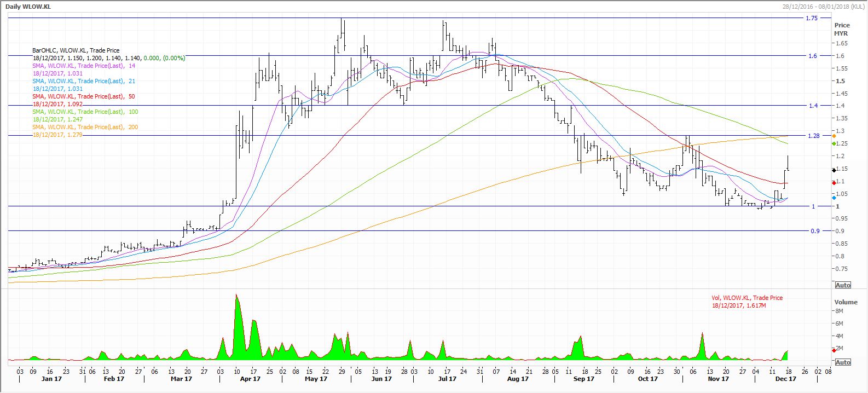Click the red 50 SMA price-axis marker
The image size is (868, 393).
[834, 183]
